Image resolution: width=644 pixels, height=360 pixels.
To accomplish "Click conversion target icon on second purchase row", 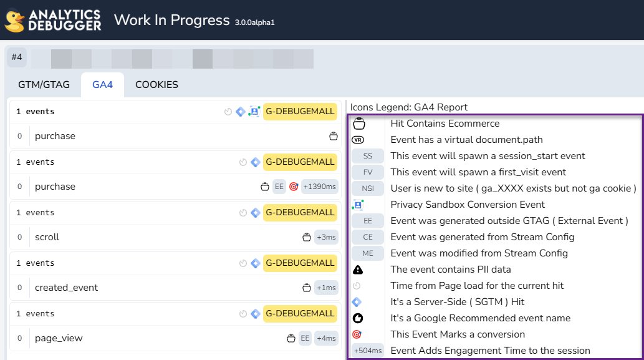I will [x=293, y=187].
